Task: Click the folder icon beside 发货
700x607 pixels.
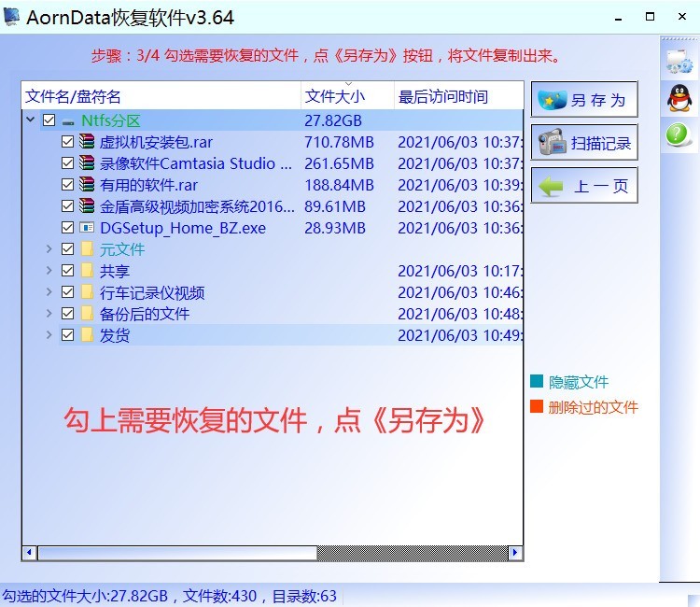Action: click(87, 335)
